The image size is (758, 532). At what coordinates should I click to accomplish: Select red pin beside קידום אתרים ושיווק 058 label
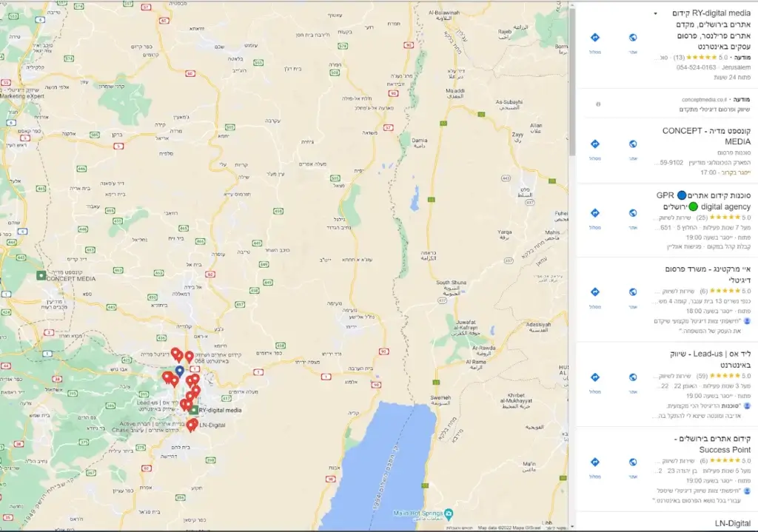[189, 357]
